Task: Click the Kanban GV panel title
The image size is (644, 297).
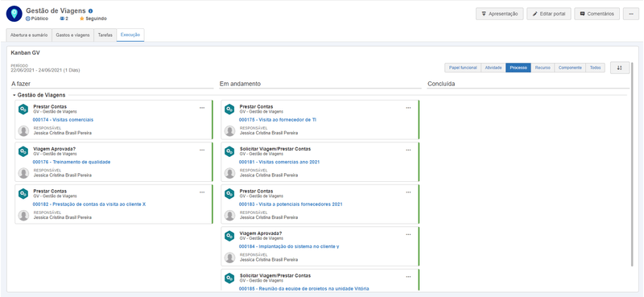Action: tap(25, 52)
